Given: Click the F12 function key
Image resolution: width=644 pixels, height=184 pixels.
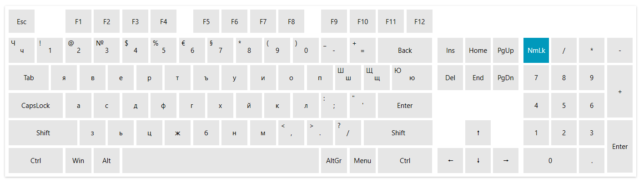Looking at the screenshot, I should 419,21.
